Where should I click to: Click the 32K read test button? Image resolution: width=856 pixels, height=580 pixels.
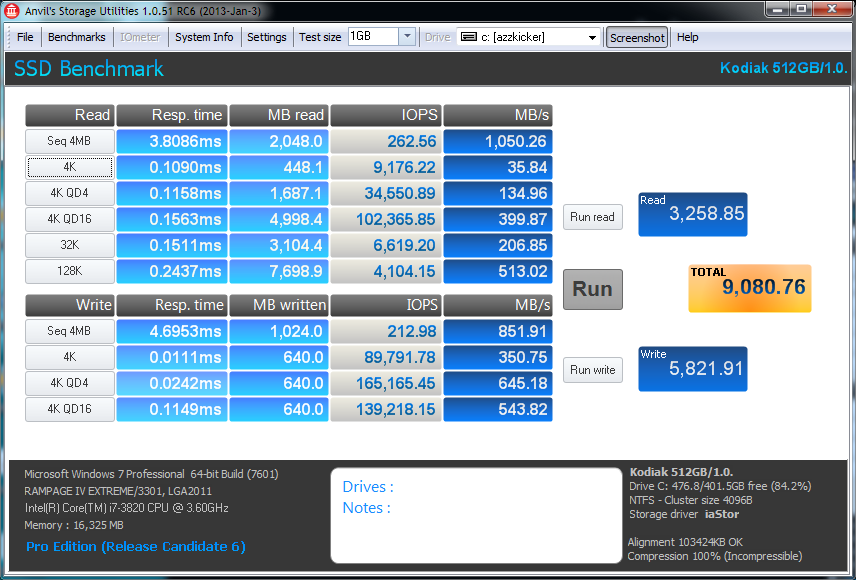70,245
